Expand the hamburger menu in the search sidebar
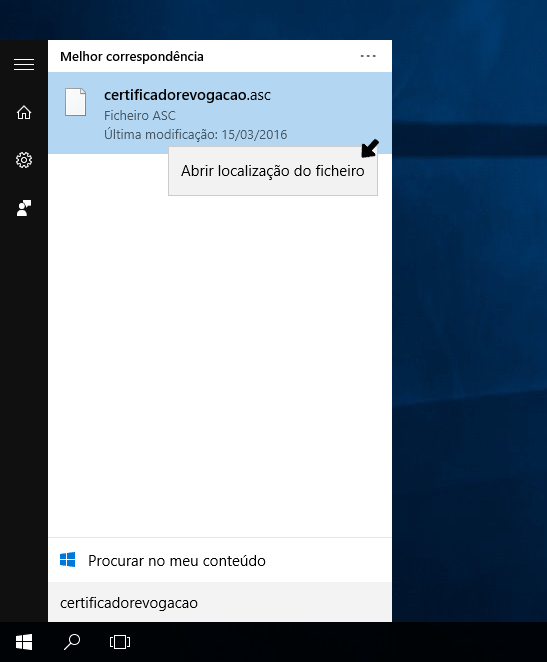The width and height of the screenshot is (547, 662). 24,65
